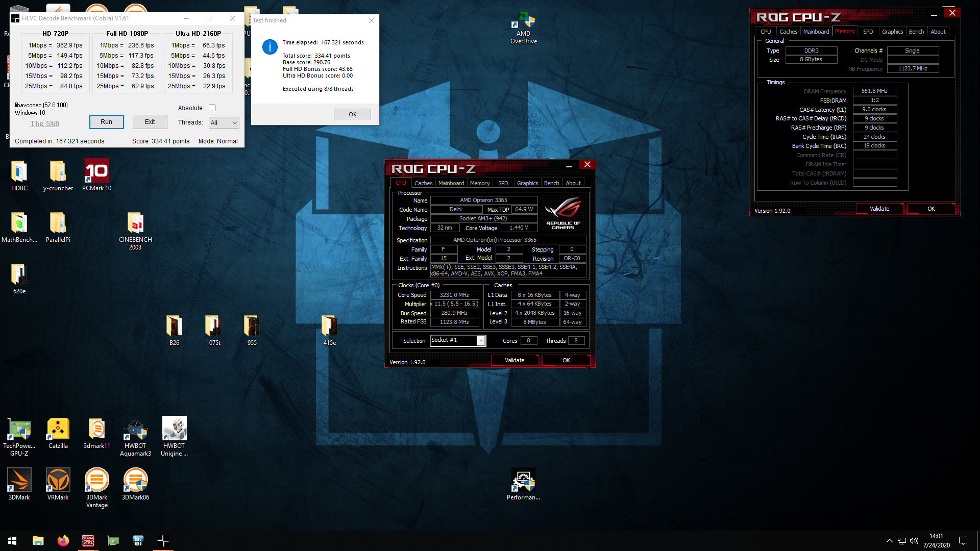Click the "Completed in: 167.321 seconds" status
The height and width of the screenshot is (551, 980).
pos(59,141)
